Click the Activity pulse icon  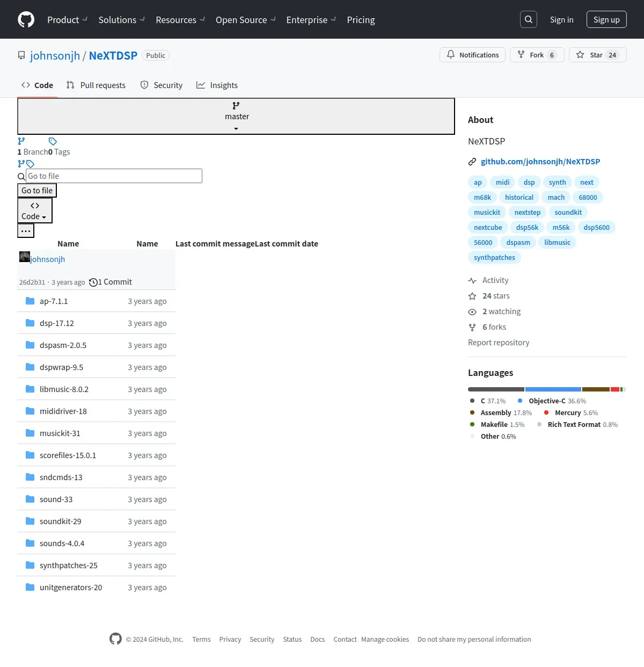pos(472,280)
